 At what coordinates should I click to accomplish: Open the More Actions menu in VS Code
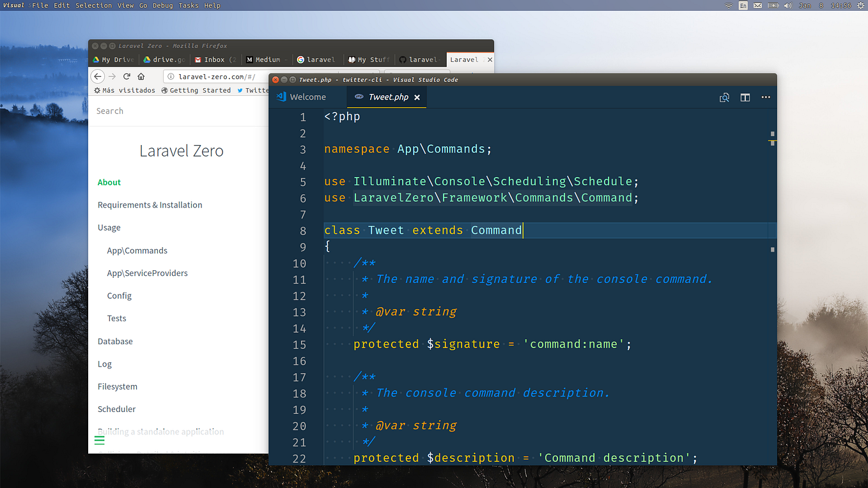pos(766,97)
